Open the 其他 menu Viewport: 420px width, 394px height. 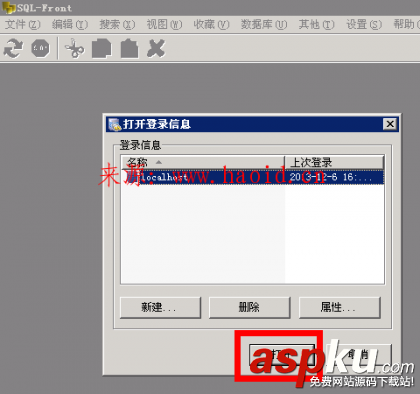click(x=316, y=24)
